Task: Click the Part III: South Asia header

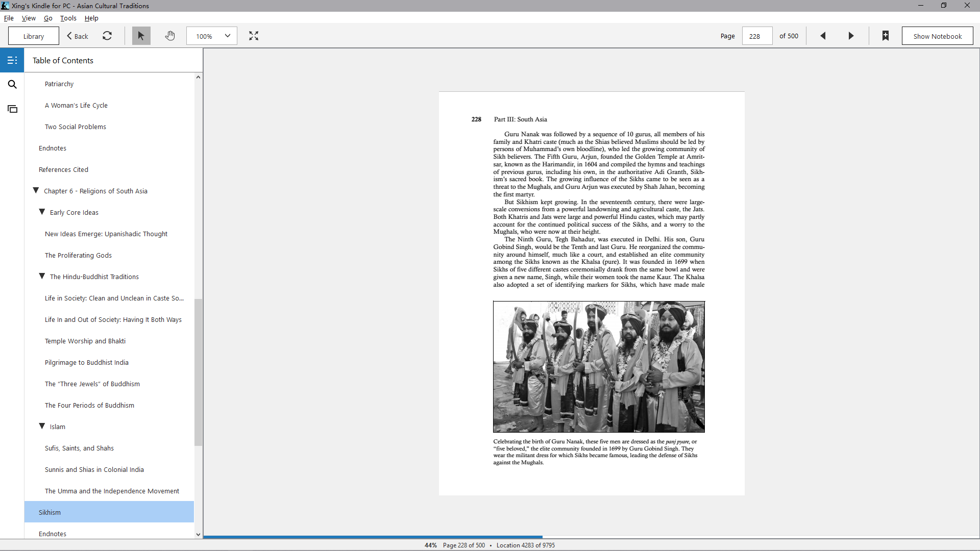Action: point(521,119)
